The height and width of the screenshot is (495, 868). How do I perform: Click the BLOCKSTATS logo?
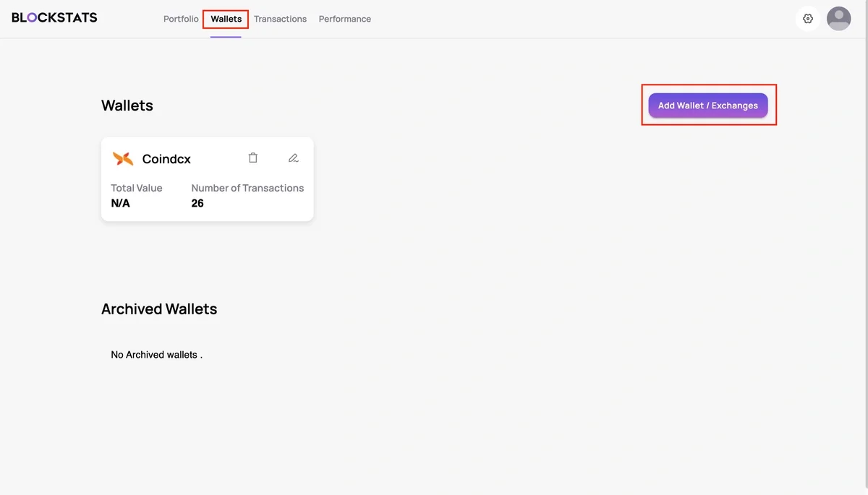pyautogui.click(x=54, y=17)
